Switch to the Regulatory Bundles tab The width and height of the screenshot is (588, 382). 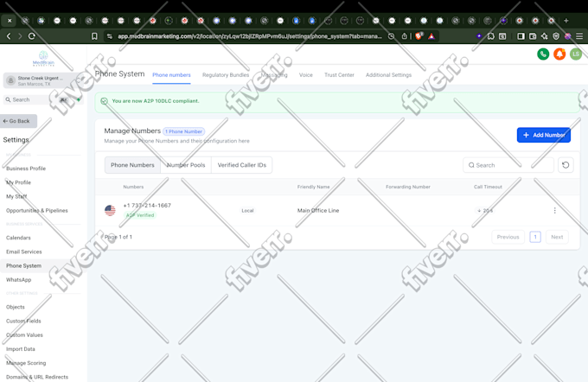point(226,75)
